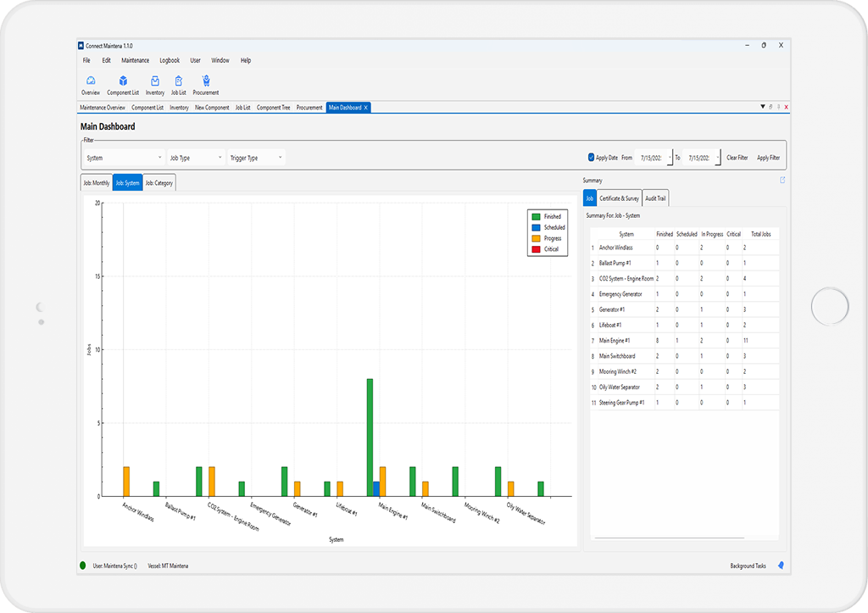Switch to Audit Trail tab
The height and width of the screenshot is (613, 868).
[655, 198]
